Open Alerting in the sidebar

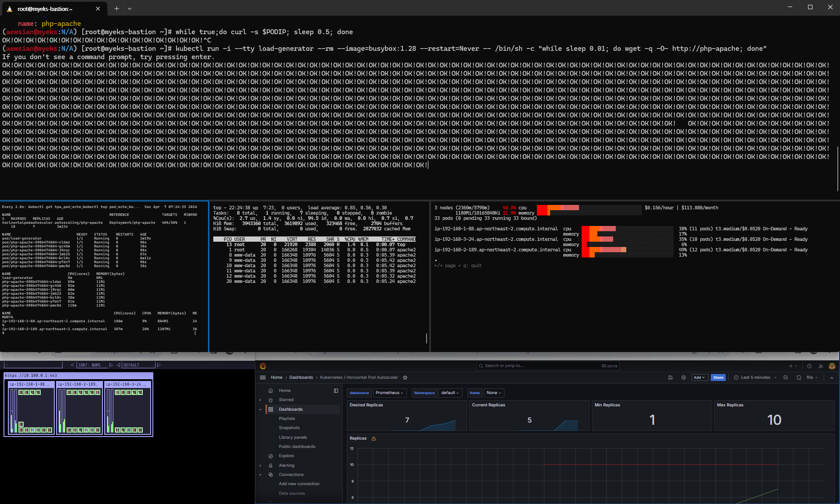click(x=286, y=465)
